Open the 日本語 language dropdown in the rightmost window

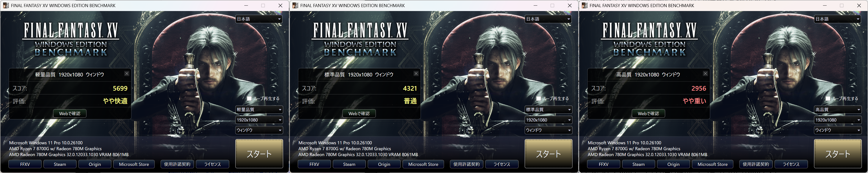837,19
